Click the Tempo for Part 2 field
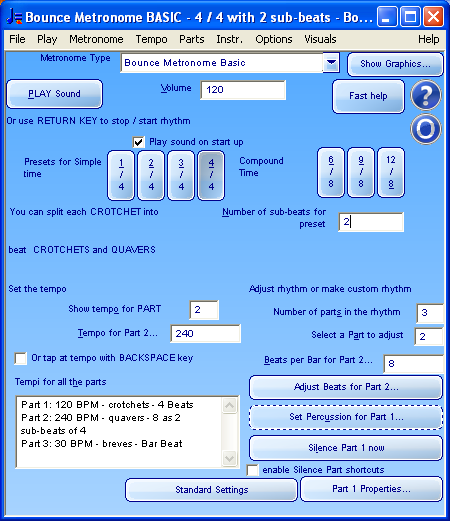This screenshot has width=450, height=521. click(205, 333)
